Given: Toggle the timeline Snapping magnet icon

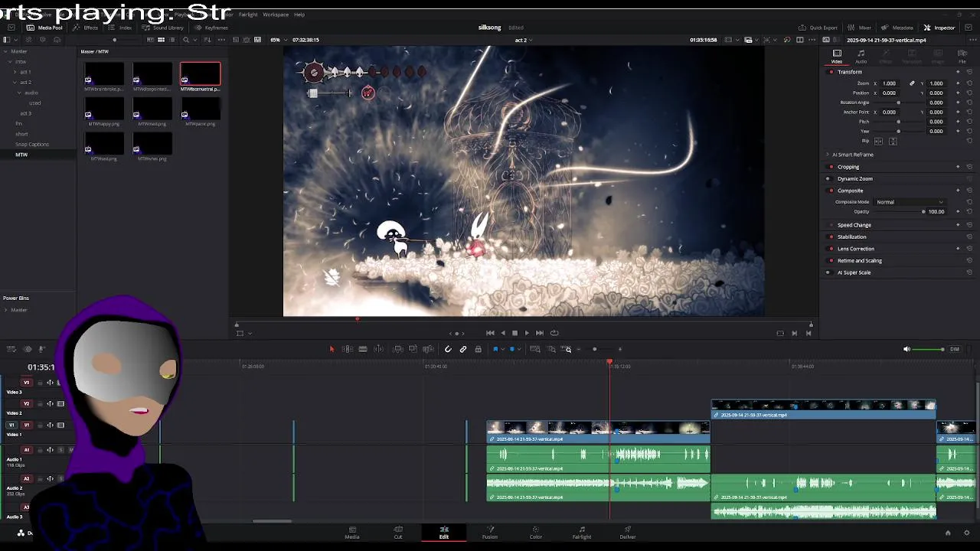Looking at the screenshot, I should click(448, 349).
